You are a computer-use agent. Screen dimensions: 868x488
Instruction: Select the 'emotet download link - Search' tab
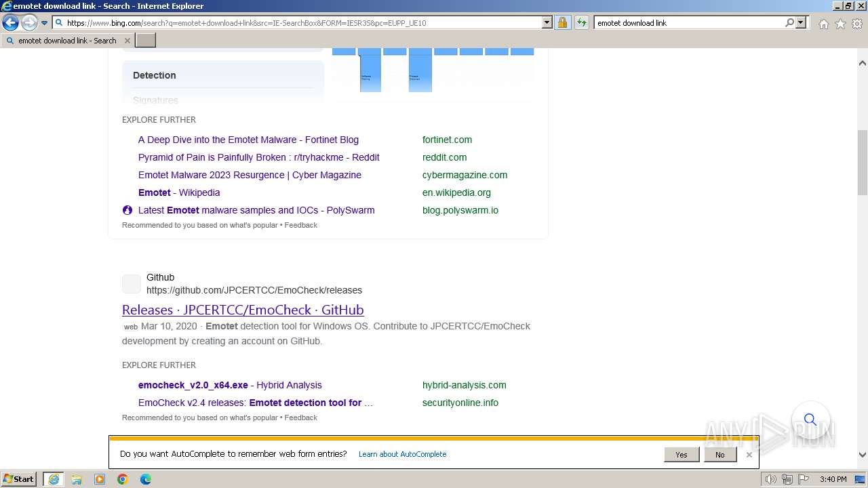tap(67, 41)
